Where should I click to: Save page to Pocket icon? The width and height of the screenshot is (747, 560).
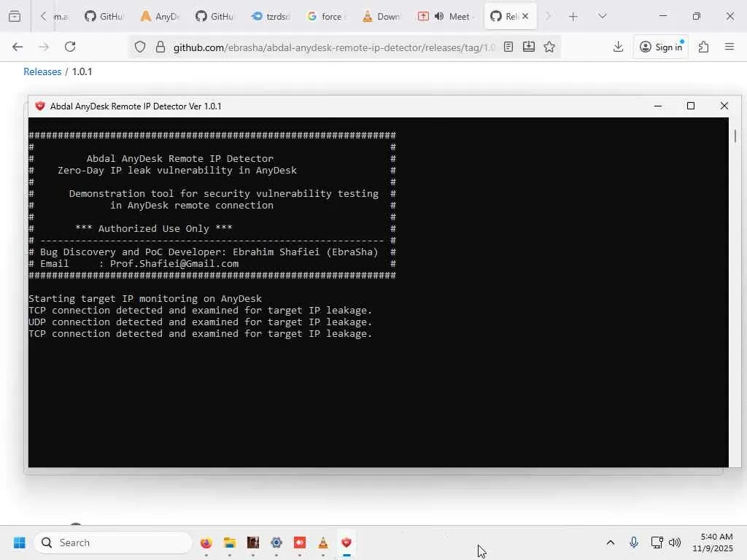pyautogui.click(x=529, y=47)
